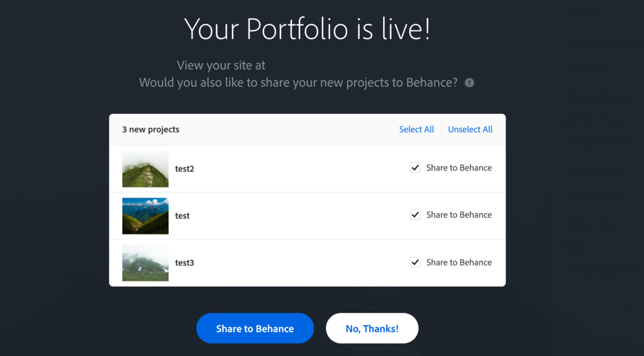The image size is (644, 356).
Task: Select the test3 project thumbnail
Action: pos(145,263)
